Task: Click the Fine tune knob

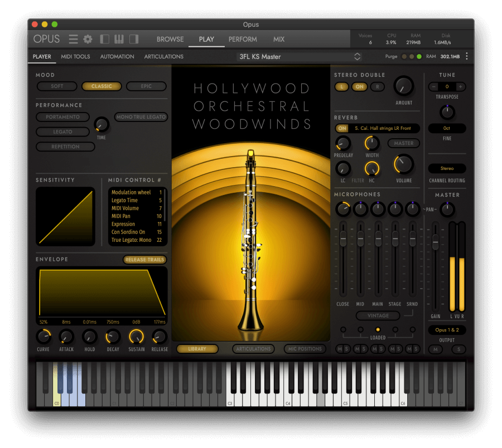Action: (x=447, y=112)
